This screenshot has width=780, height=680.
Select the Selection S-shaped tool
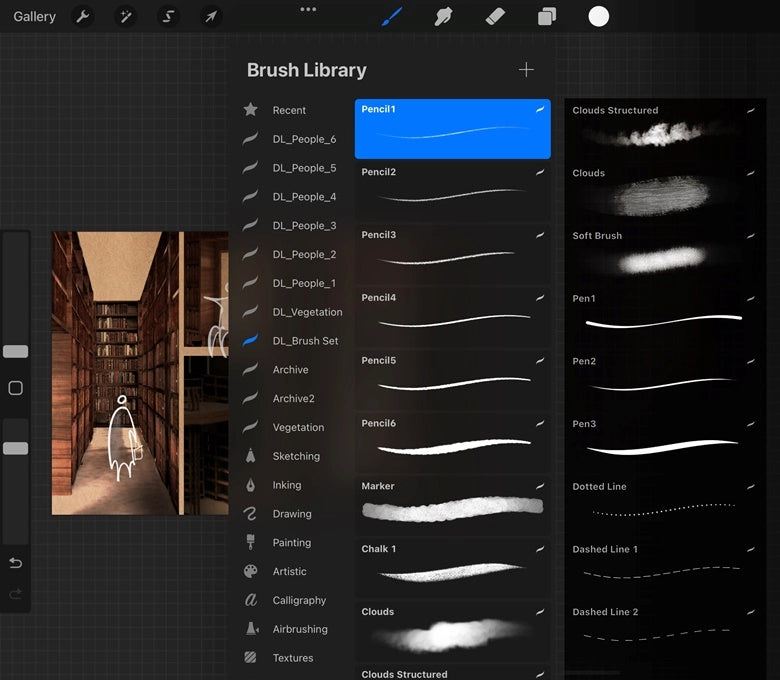169,17
